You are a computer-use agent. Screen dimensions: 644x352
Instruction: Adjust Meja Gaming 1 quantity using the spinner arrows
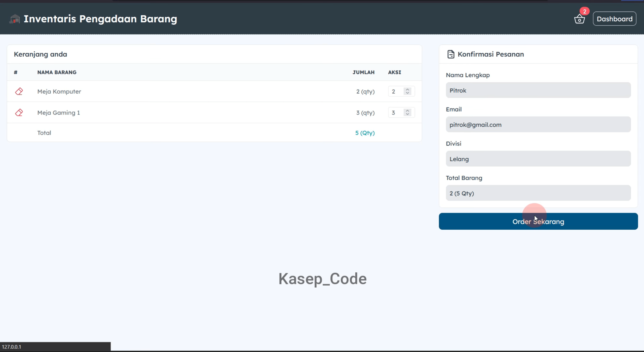(x=407, y=112)
